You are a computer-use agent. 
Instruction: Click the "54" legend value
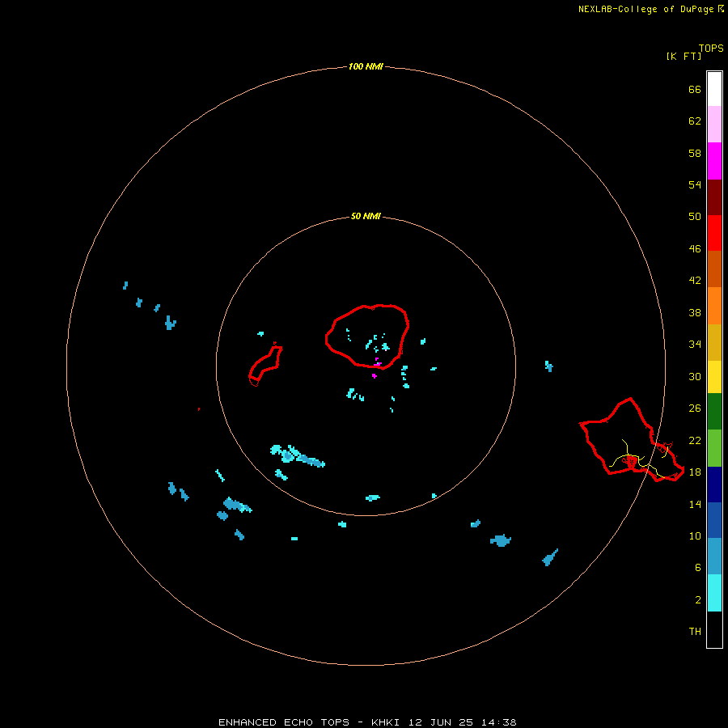click(x=695, y=184)
